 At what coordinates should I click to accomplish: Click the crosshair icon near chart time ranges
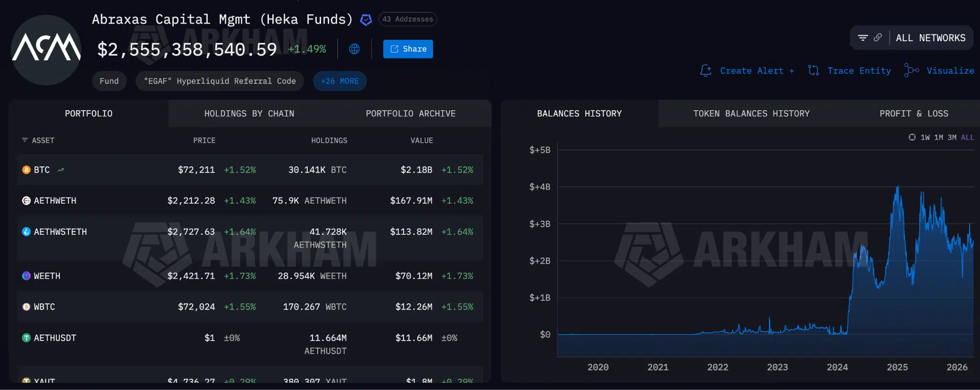[912, 138]
